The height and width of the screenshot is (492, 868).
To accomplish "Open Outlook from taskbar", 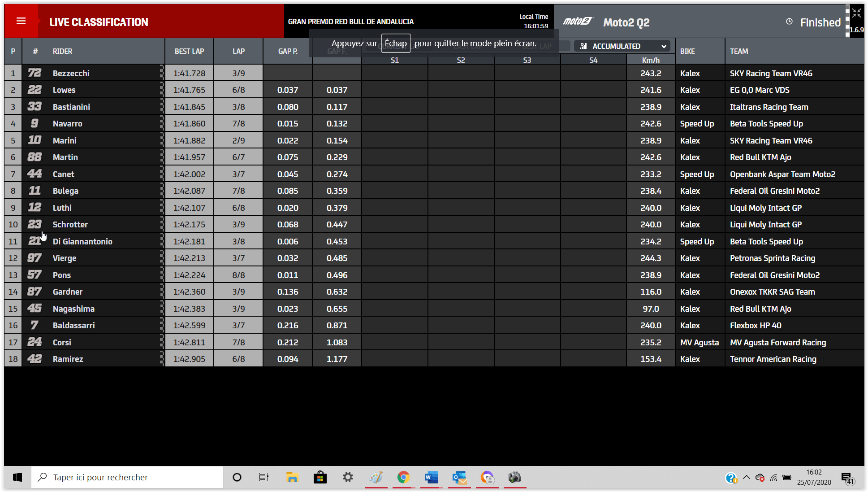I will [x=459, y=477].
